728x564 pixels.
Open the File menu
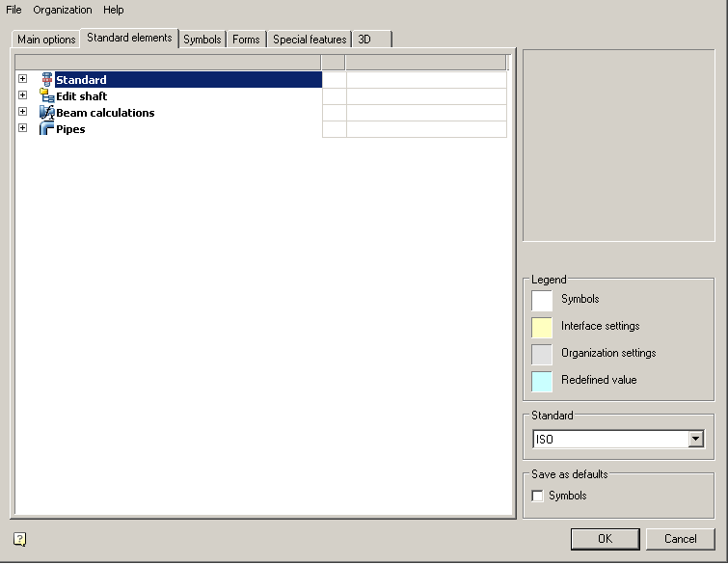(13, 10)
